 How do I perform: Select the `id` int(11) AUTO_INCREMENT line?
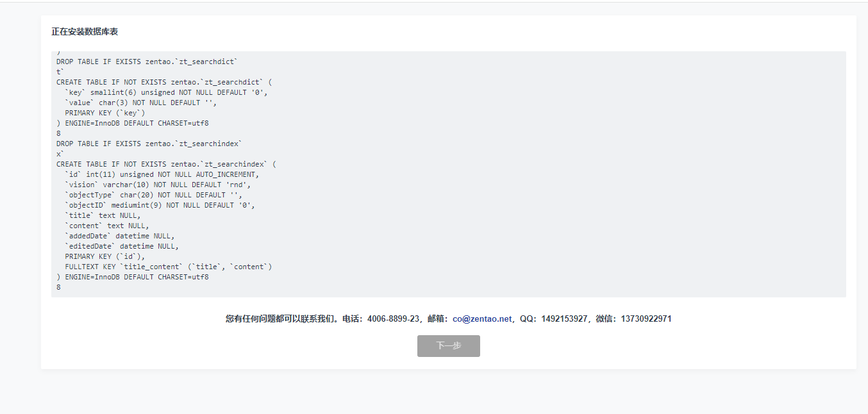(162, 174)
